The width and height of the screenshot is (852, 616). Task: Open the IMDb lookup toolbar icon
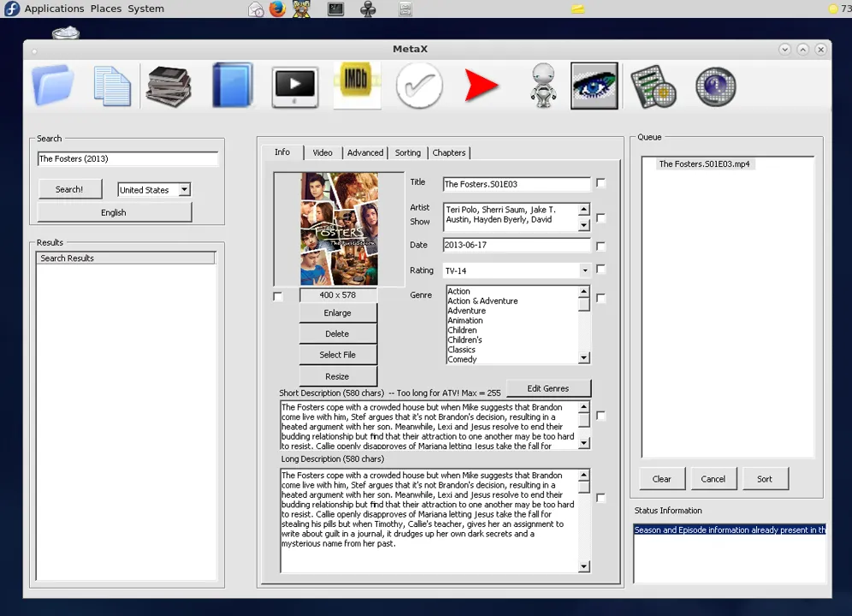pos(357,85)
